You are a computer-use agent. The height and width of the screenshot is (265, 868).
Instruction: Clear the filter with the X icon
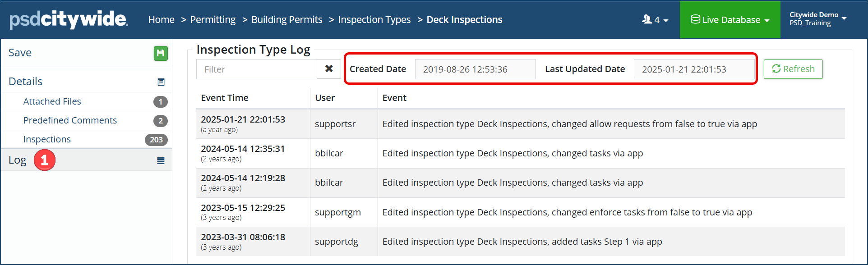(329, 69)
